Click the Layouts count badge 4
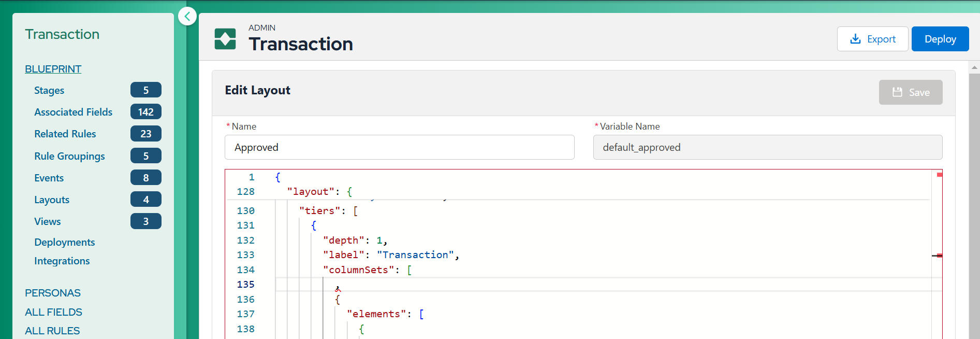The image size is (980, 339). [x=146, y=200]
